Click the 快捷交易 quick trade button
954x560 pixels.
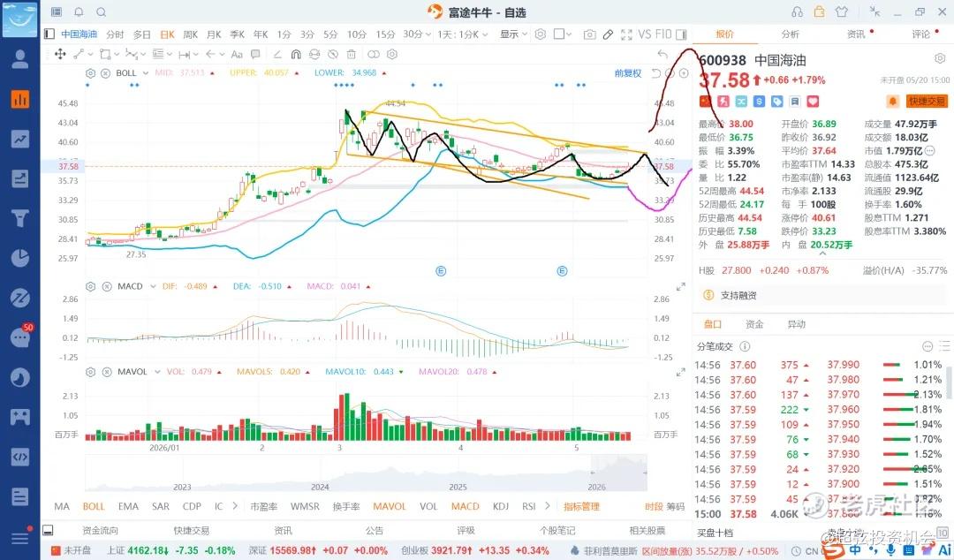927,101
